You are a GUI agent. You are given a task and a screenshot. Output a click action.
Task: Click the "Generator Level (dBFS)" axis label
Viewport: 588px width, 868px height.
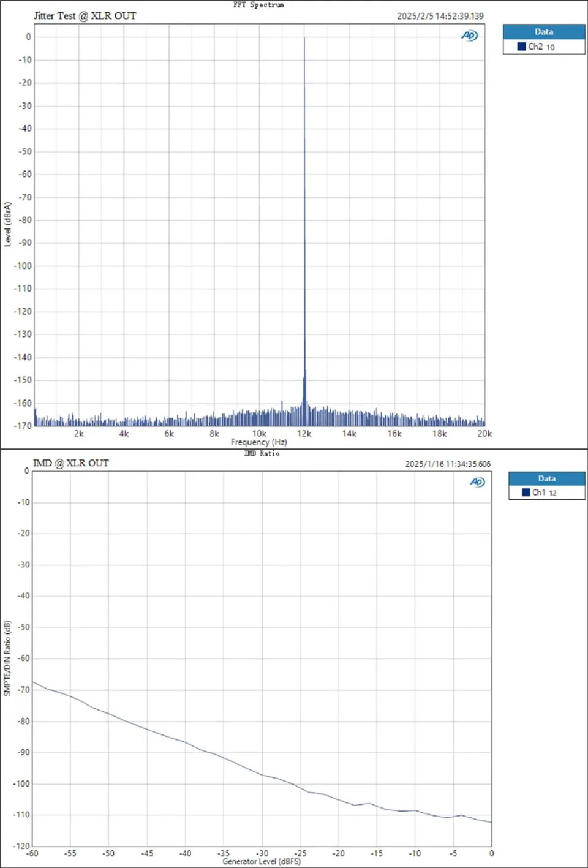pos(262,861)
